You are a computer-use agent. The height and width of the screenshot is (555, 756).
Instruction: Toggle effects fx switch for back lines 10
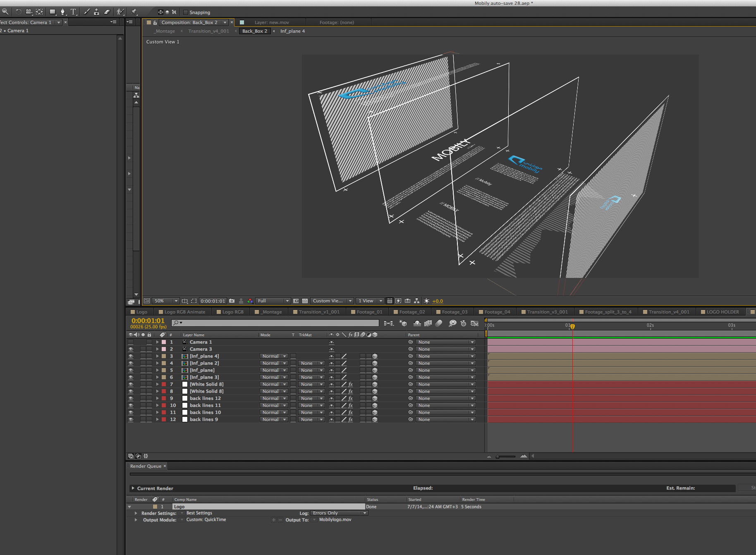click(x=351, y=412)
